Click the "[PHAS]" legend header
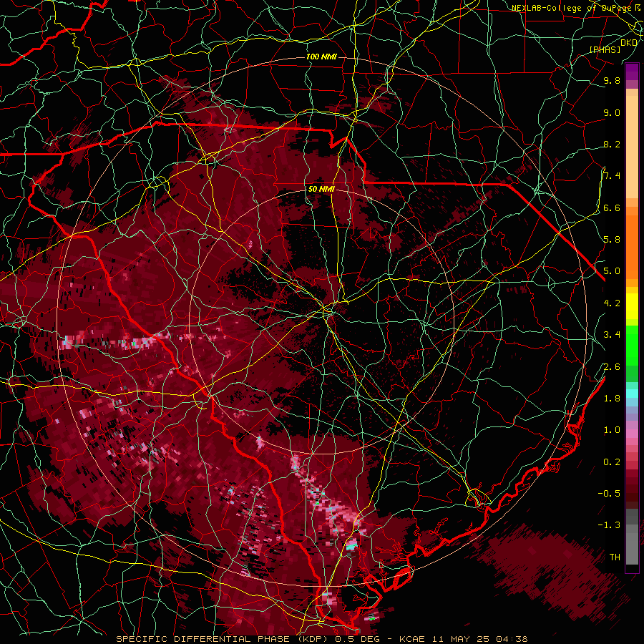644x644 pixels. [605, 50]
